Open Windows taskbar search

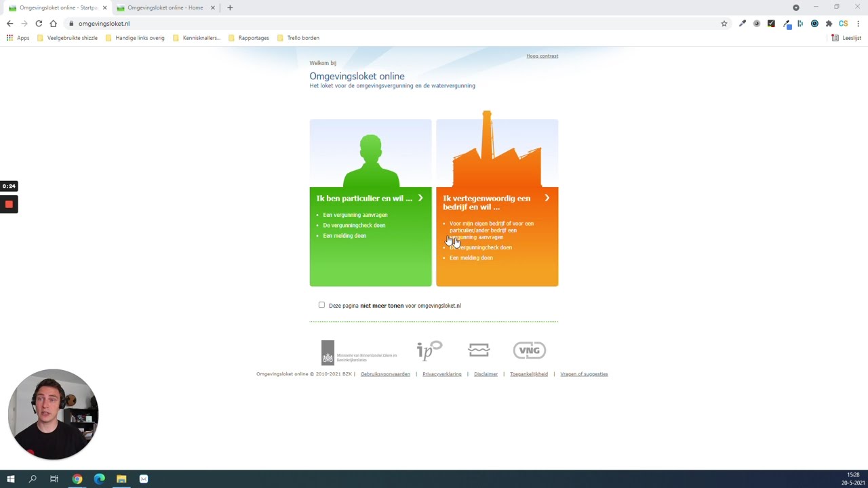point(33,479)
